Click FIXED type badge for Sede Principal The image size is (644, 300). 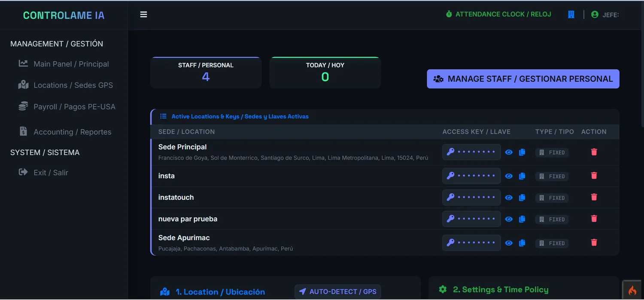pyautogui.click(x=552, y=153)
